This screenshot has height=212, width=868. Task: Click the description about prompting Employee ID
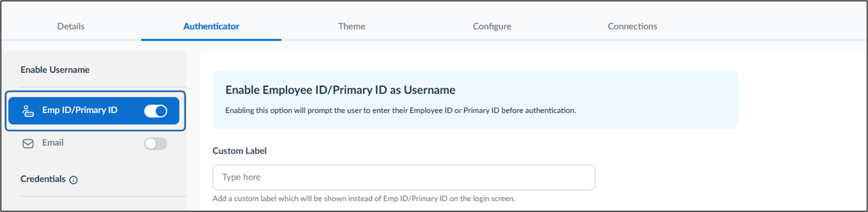tap(400, 111)
